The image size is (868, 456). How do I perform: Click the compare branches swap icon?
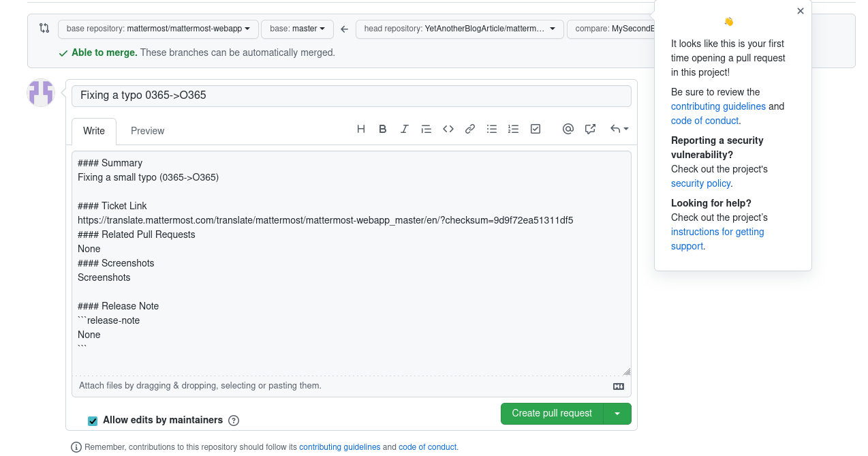[x=44, y=29]
